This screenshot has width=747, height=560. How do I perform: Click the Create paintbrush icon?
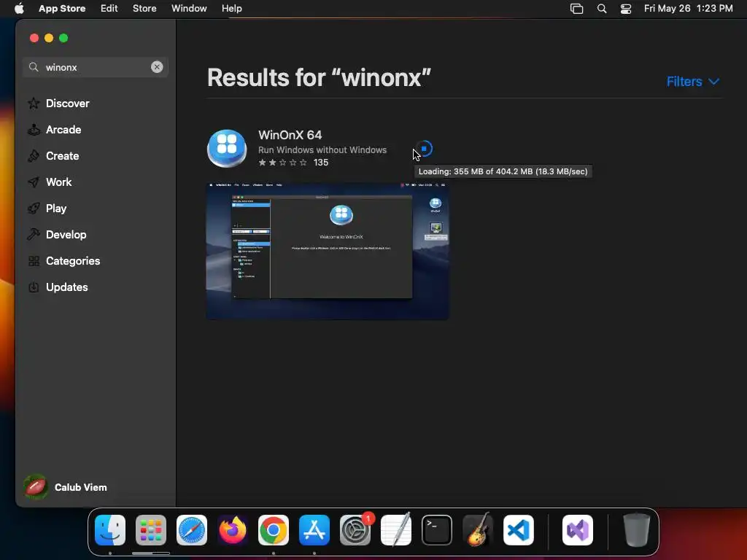[34, 156]
